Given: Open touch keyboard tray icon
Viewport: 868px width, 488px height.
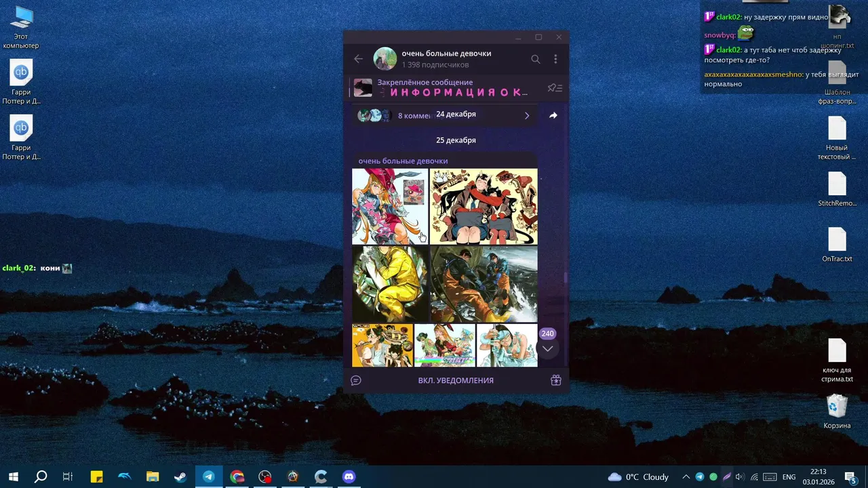Looking at the screenshot, I should pyautogui.click(x=770, y=476).
